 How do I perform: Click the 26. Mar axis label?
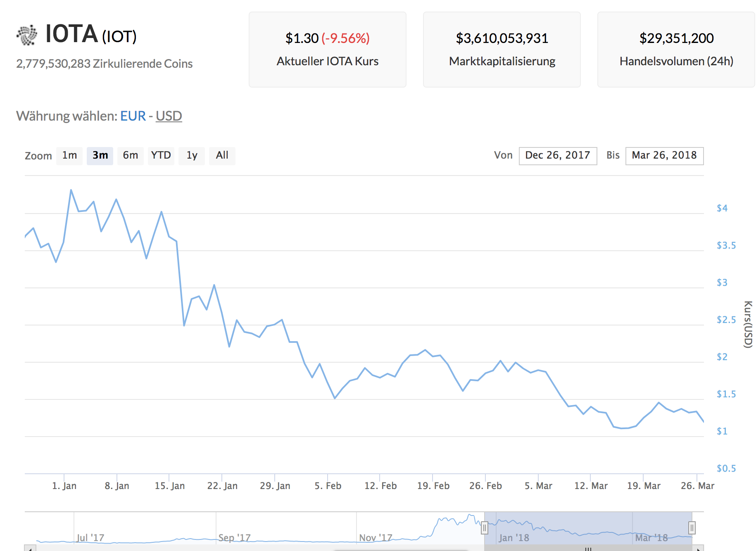[x=697, y=486]
